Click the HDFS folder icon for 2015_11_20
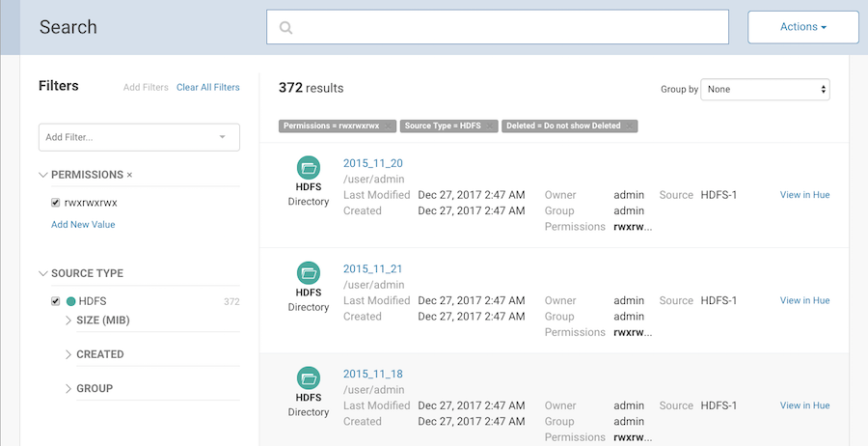 click(x=309, y=167)
